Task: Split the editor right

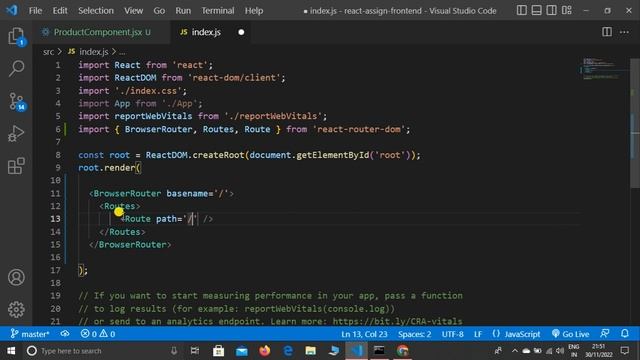Action: pos(607,32)
